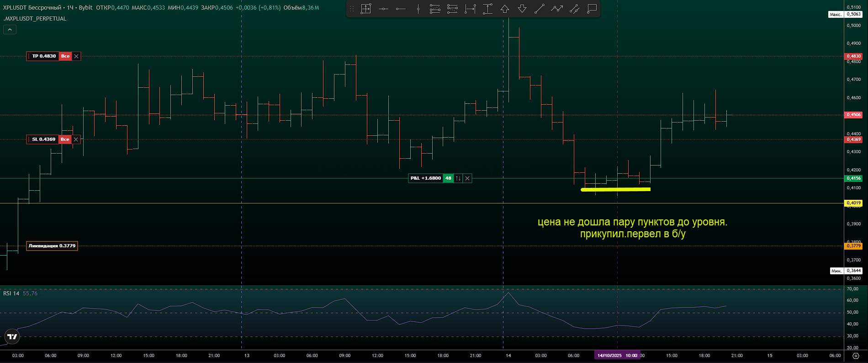Viewport: 868px width, 363px height.
Task: Click the current price 0,4506 axis label
Action: pos(853,115)
